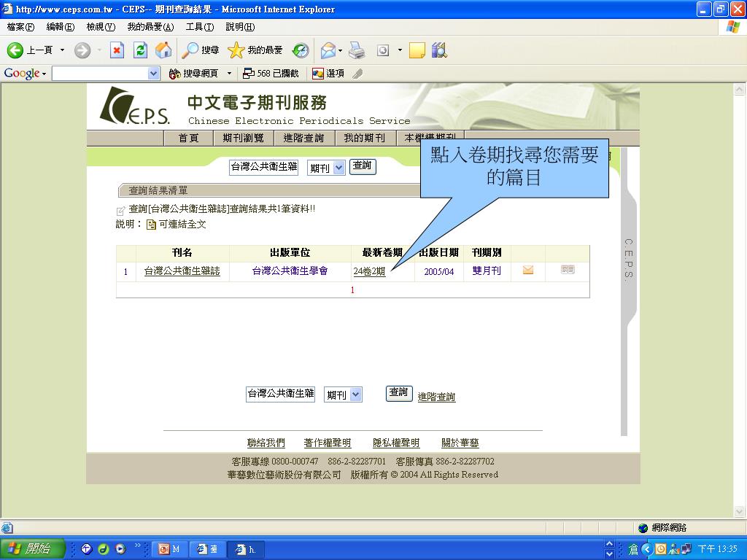Click the system tray clock

coord(718,549)
